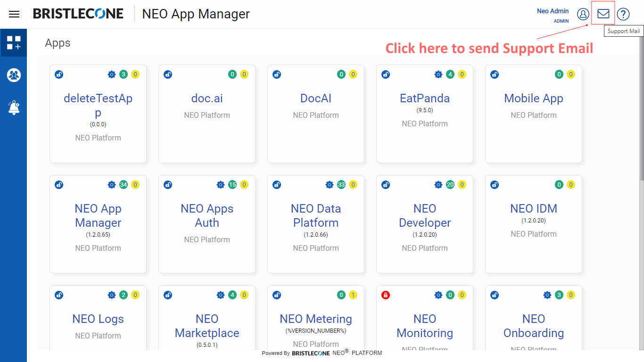Click the green 33 badge on NEO Data Platform
The image size is (644, 362).
(341, 185)
